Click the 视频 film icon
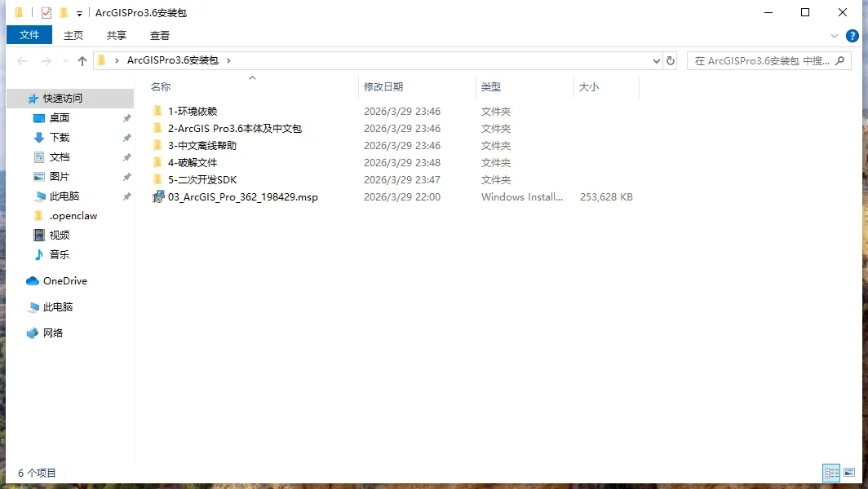 (39, 235)
